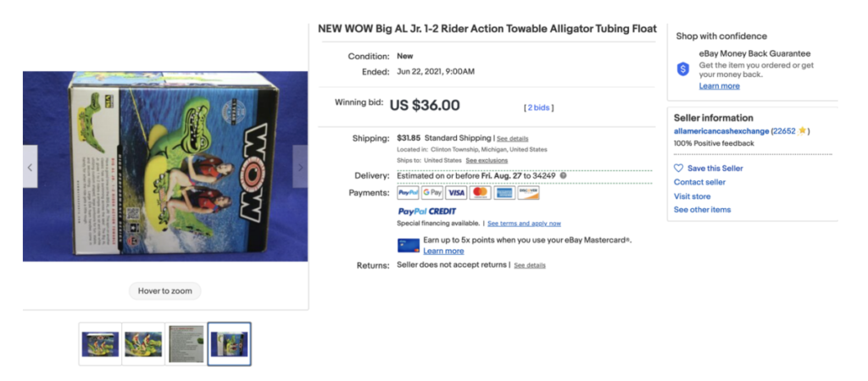Viewport: 868px width, 381px height.
Task: Click Learn more under Money Back Guarantee
Action: click(719, 86)
